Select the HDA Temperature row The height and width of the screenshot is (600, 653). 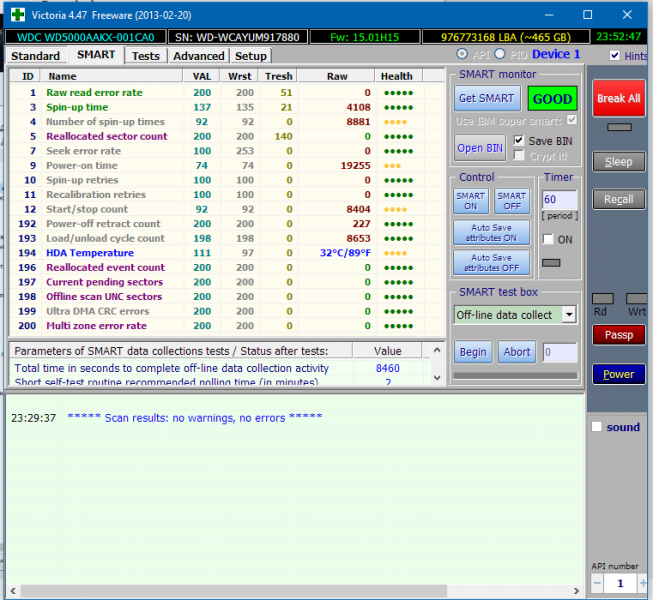pos(227,253)
